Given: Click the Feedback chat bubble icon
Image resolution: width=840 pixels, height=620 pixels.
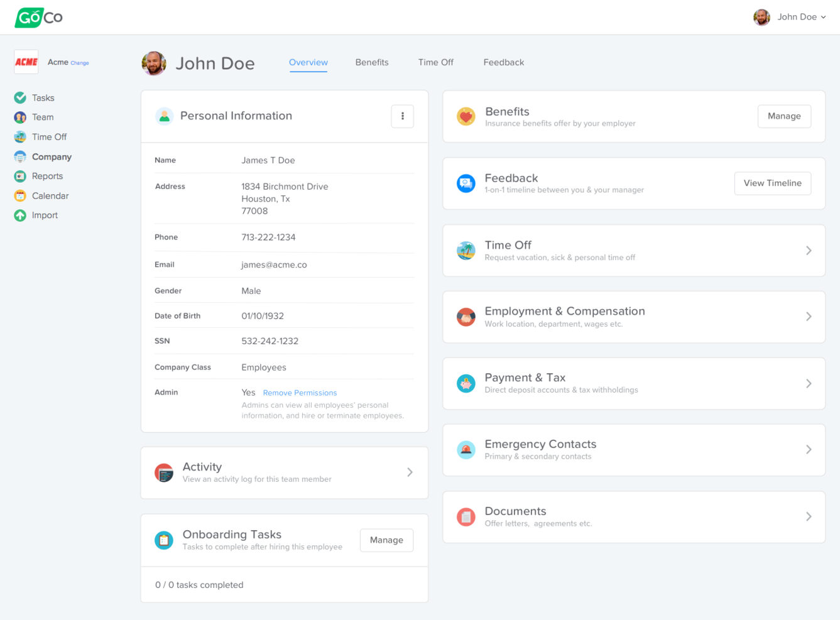Looking at the screenshot, I should 466,183.
